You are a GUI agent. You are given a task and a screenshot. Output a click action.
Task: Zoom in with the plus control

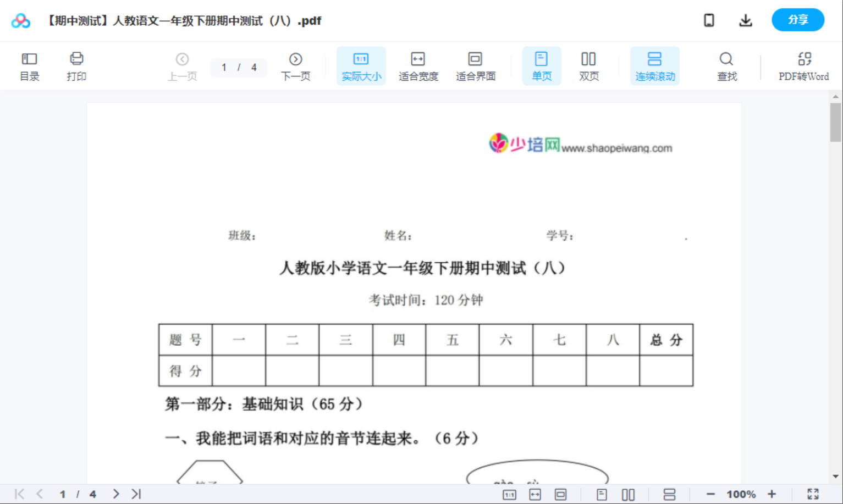click(772, 494)
